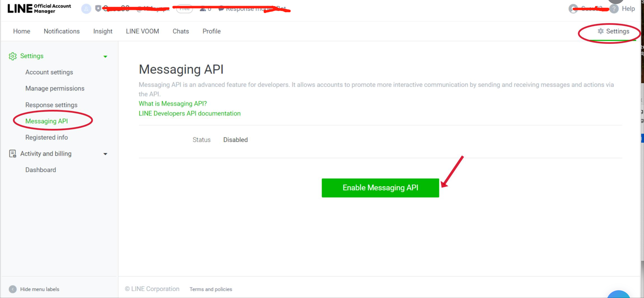Click the Activity and billing document icon
This screenshot has height=298, width=644.
click(x=12, y=154)
